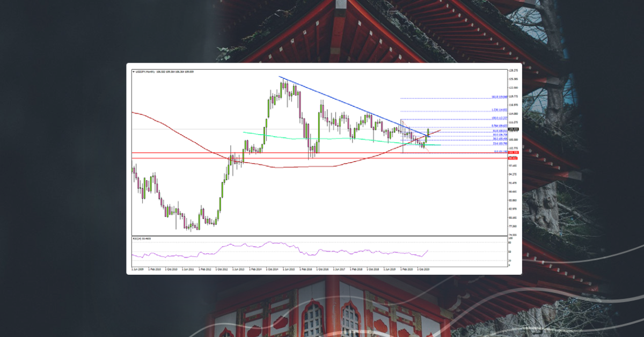Click the latest green monthly candlestick
The height and width of the screenshot is (337, 644).
[428, 133]
